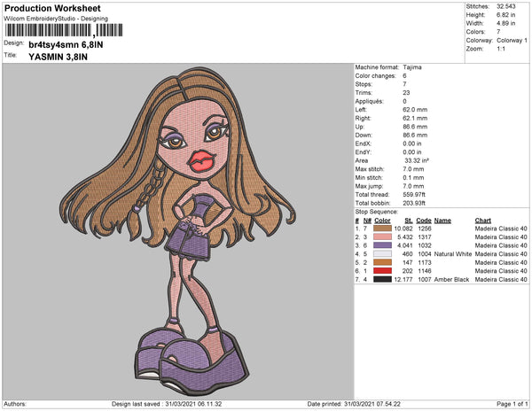The height and width of the screenshot is (411, 532).
Task: Click the barcode under Production Worksheet header
Action: tap(64, 30)
